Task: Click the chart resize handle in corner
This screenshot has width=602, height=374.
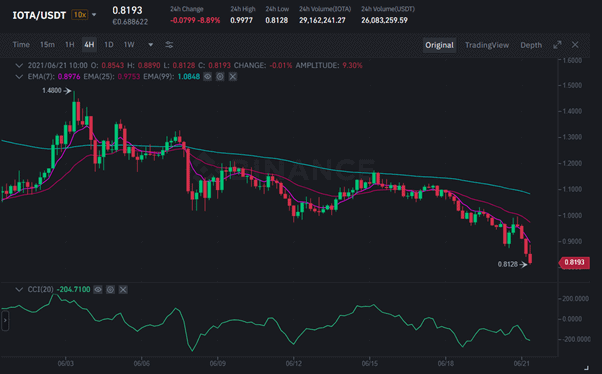Action: (x=586, y=368)
